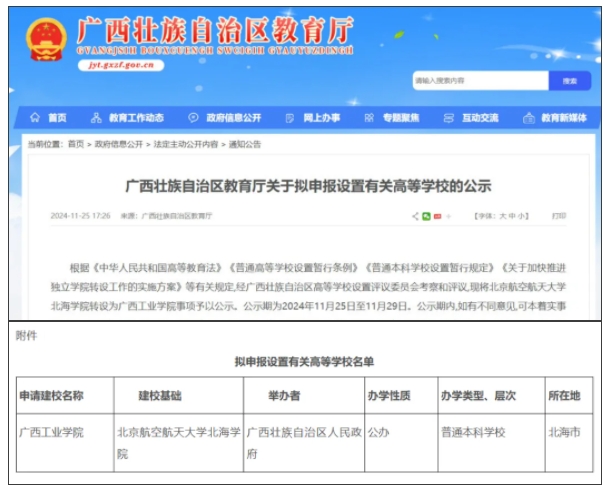This screenshot has height=489, width=605.
Task: Click the 打印 print link
Action: [559, 216]
